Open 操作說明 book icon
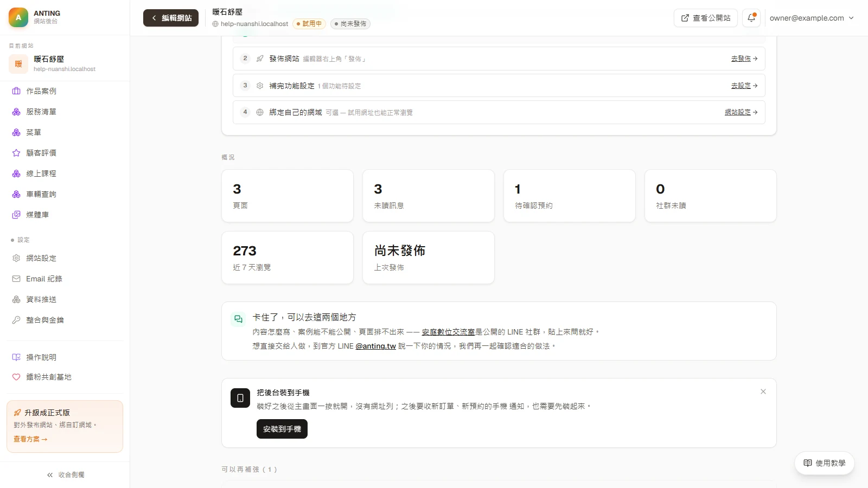 point(16,357)
